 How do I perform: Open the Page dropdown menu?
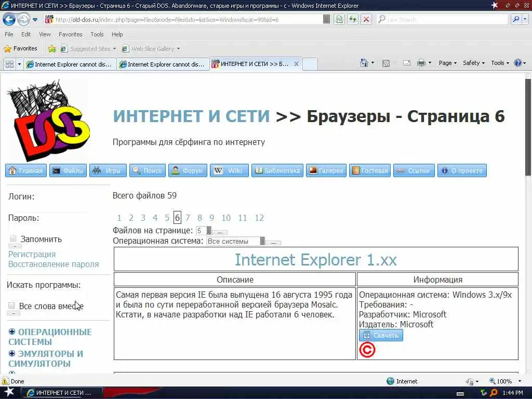tap(447, 63)
